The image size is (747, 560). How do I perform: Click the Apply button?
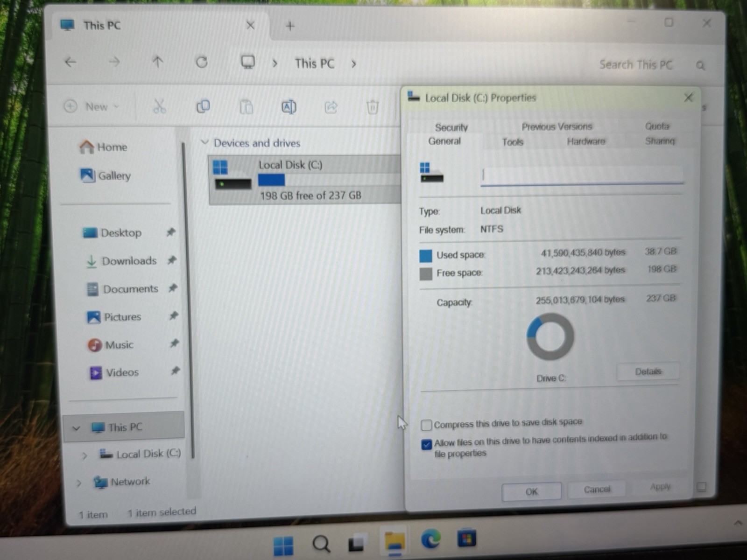pos(660,487)
